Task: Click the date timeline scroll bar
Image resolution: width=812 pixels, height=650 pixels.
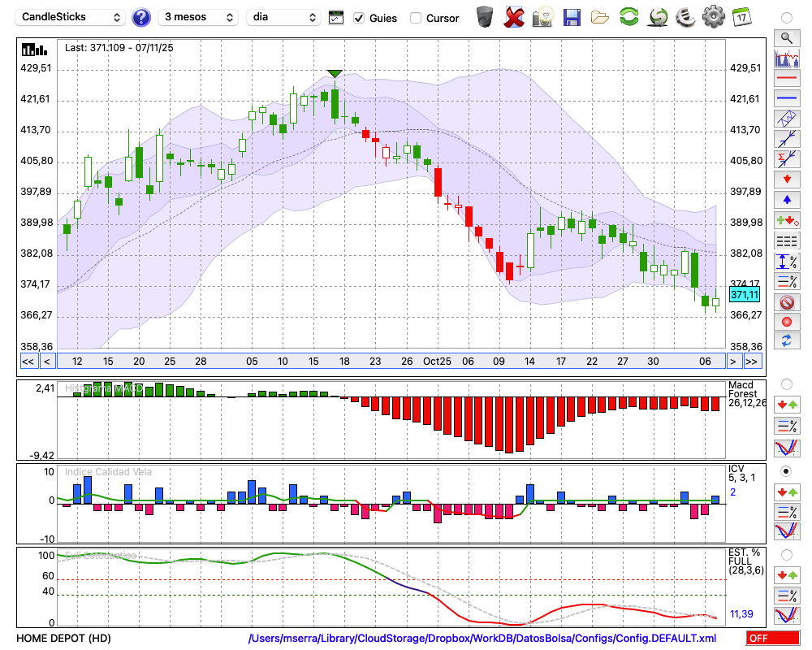Action: point(390,362)
